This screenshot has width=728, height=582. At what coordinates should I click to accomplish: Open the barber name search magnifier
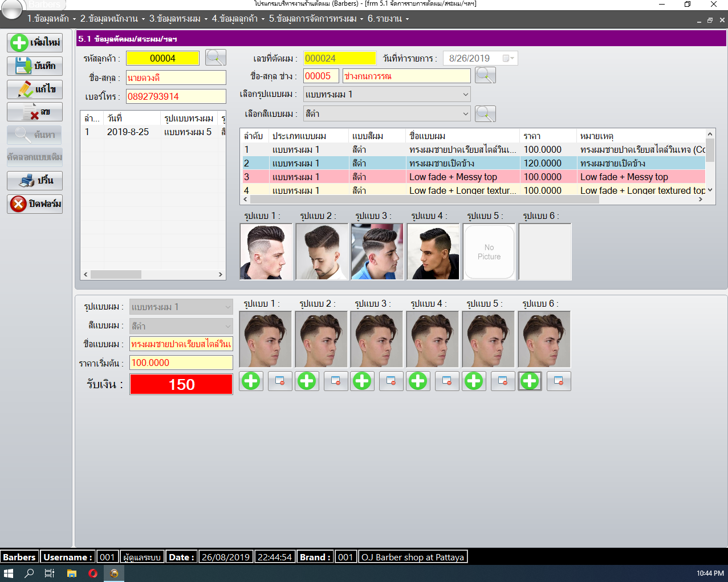485,75
